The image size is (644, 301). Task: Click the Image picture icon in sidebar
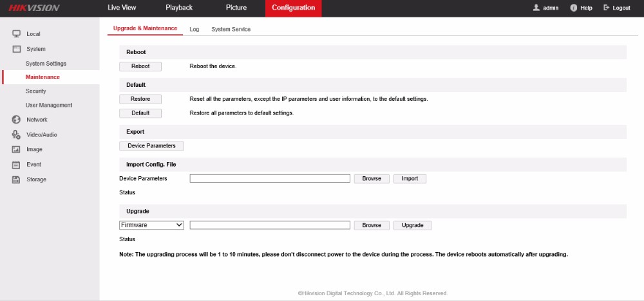tap(16, 149)
